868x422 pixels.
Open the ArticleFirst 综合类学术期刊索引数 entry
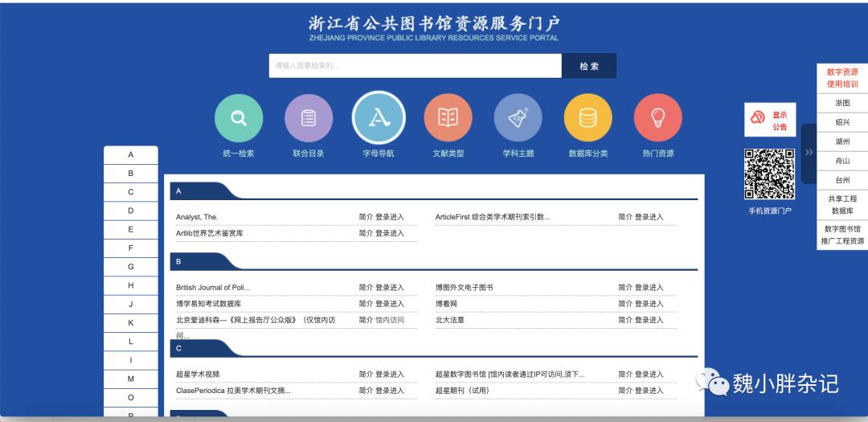pyautogui.click(x=493, y=217)
